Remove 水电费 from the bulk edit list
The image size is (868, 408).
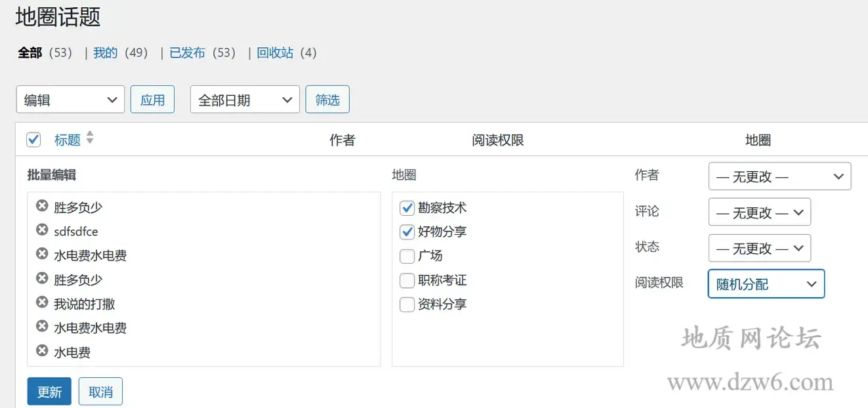pos(41,352)
